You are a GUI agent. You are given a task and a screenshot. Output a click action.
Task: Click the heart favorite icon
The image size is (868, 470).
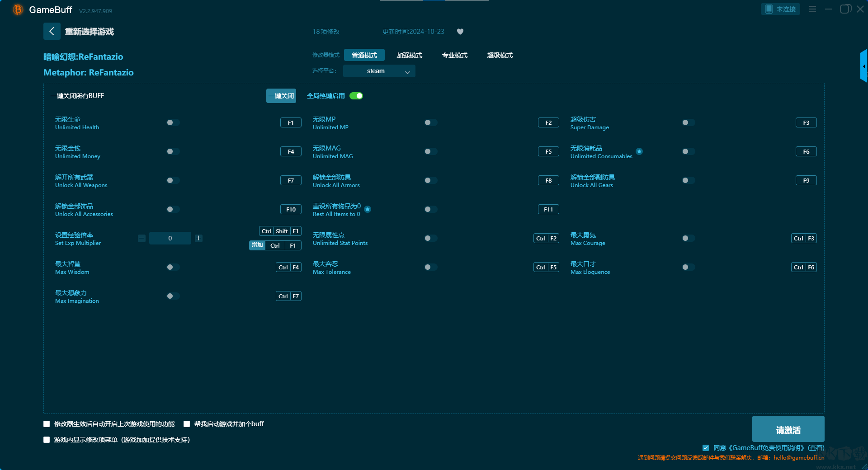point(460,32)
